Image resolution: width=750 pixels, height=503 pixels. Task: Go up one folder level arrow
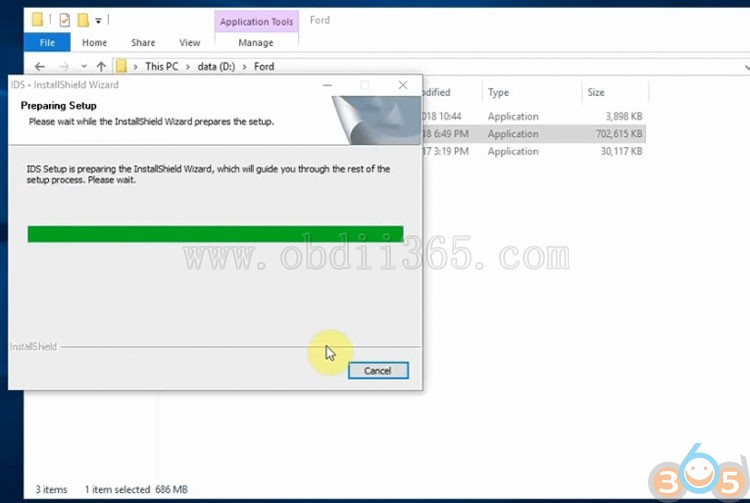(101, 66)
